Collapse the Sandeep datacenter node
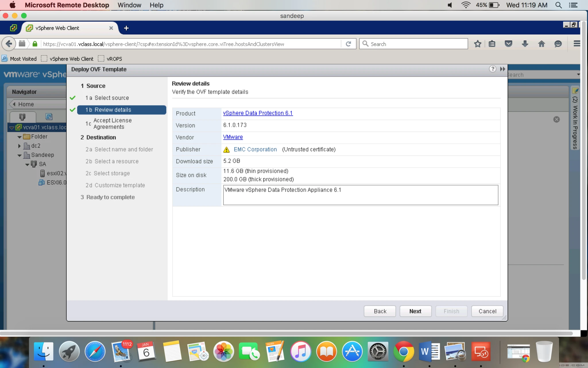This screenshot has width=588, height=368. coord(19,155)
